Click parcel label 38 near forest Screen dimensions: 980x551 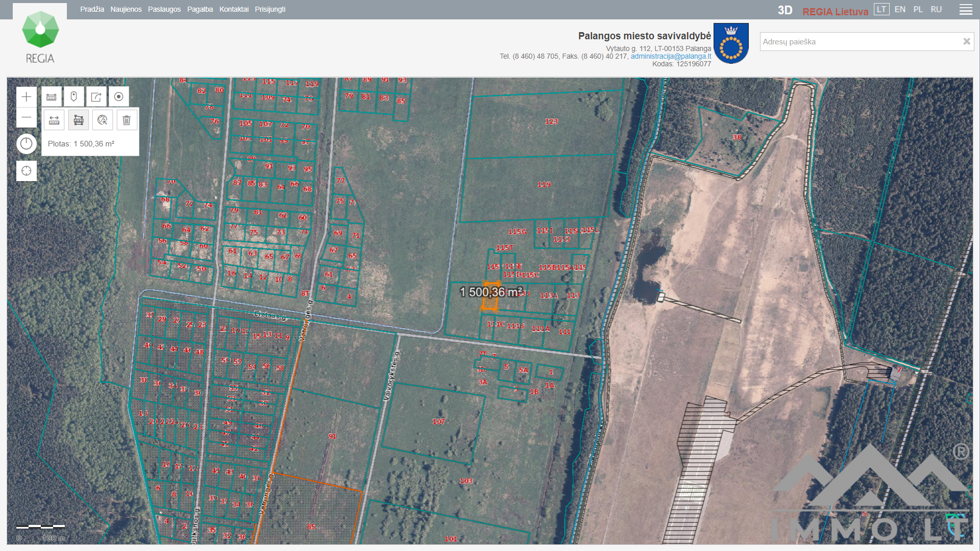point(737,137)
